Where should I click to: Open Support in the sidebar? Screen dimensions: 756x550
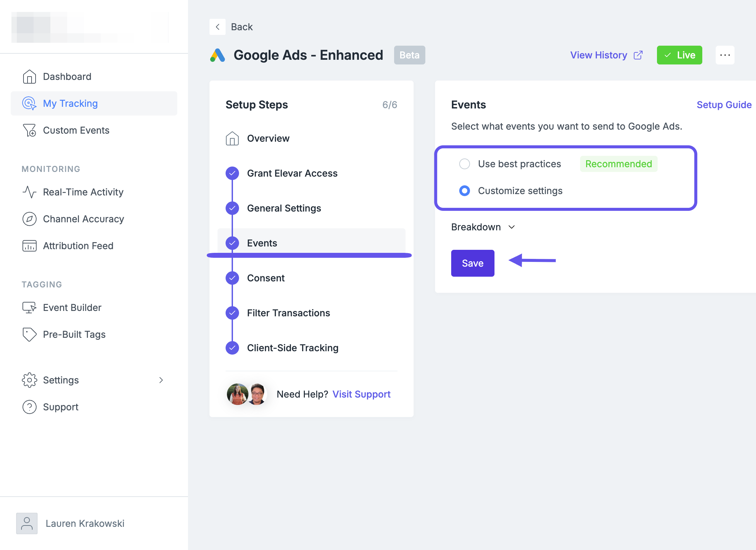[x=94, y=407]
